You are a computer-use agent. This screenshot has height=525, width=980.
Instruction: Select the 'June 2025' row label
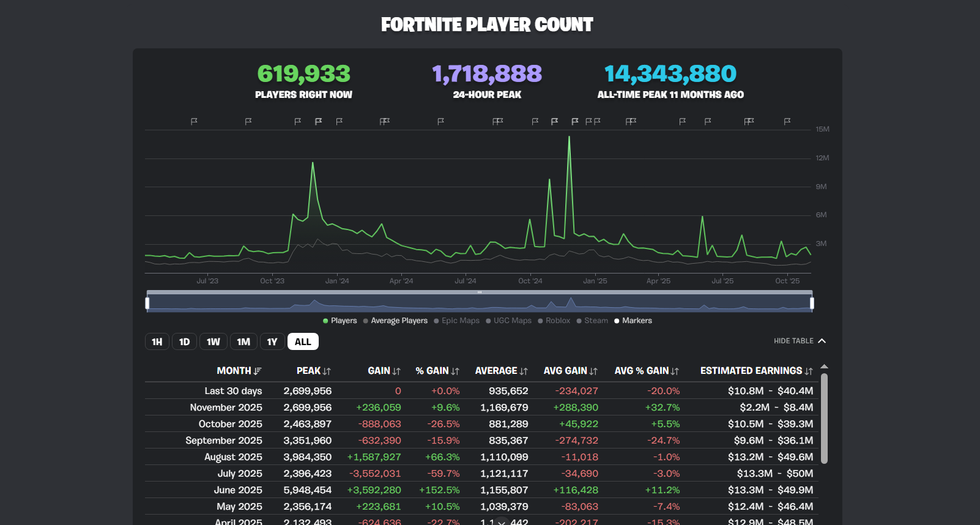click(x=238, y=490)
